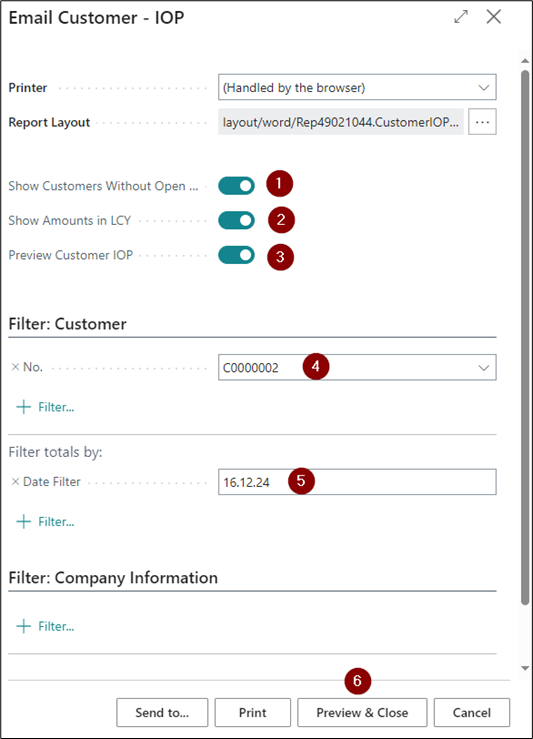Disable the Show Amounts in LCY toggle
This screenshot has width=533, height=739.
tap(236, 220)
